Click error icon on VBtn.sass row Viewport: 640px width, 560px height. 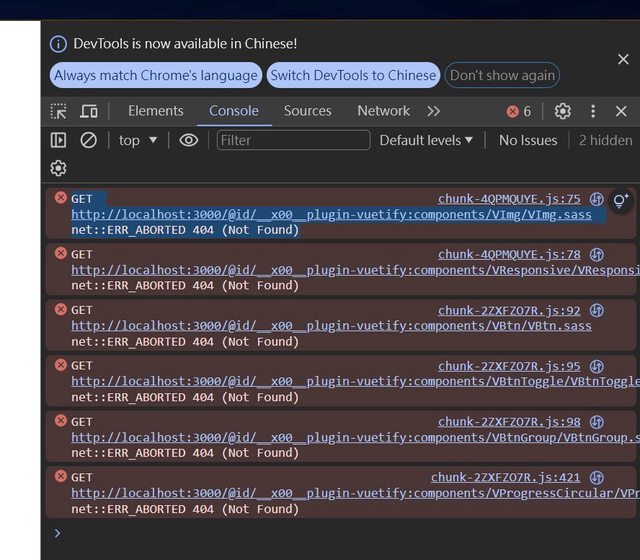(x=61, y=309)
